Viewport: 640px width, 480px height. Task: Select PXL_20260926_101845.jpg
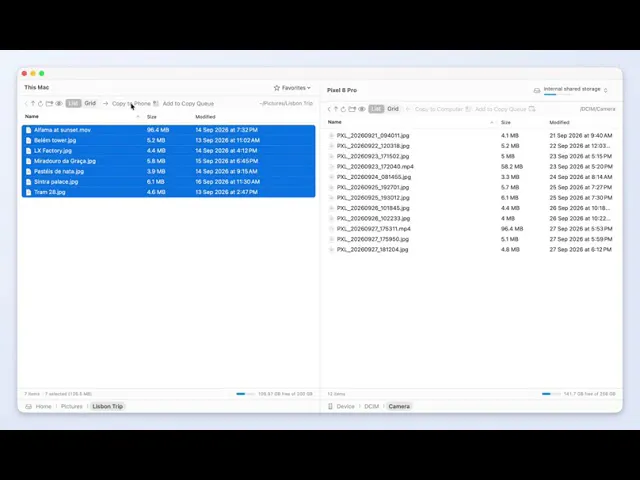(x=471, y=208)
